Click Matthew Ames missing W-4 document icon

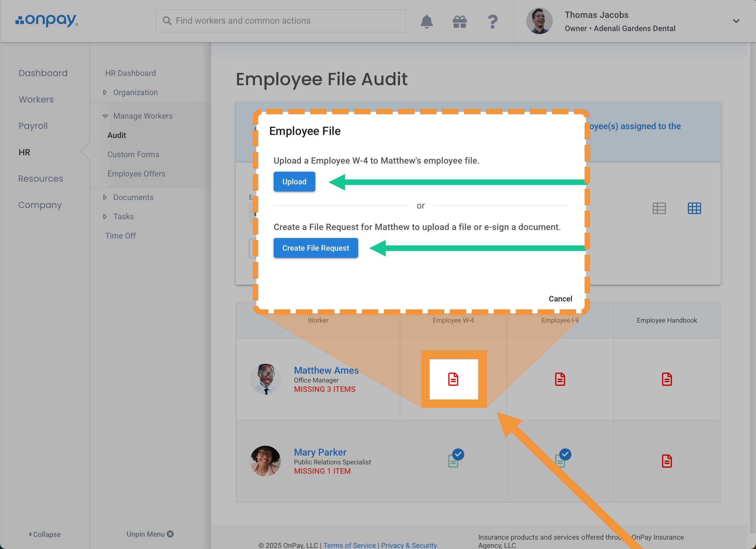coord(453,379)
